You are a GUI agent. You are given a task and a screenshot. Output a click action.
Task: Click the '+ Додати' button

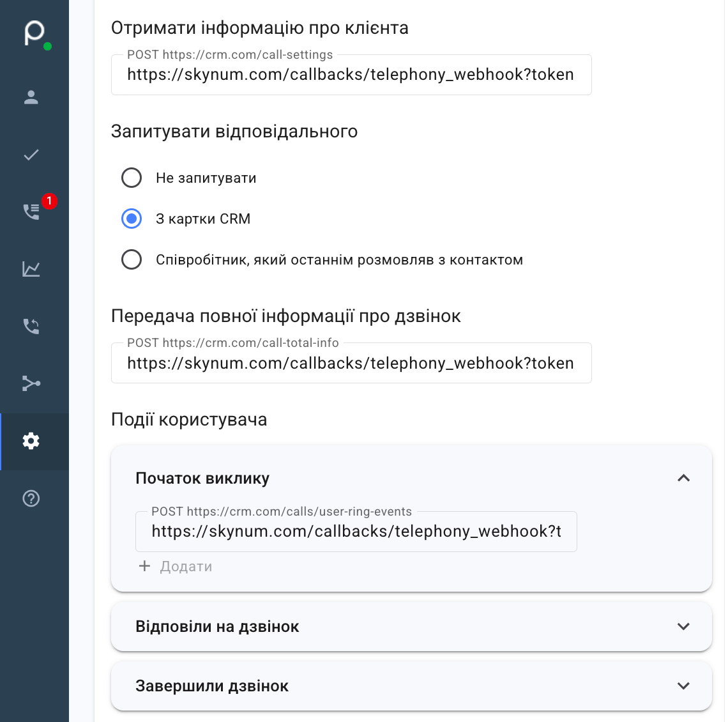pyautogui.click(x=176, y=566)
